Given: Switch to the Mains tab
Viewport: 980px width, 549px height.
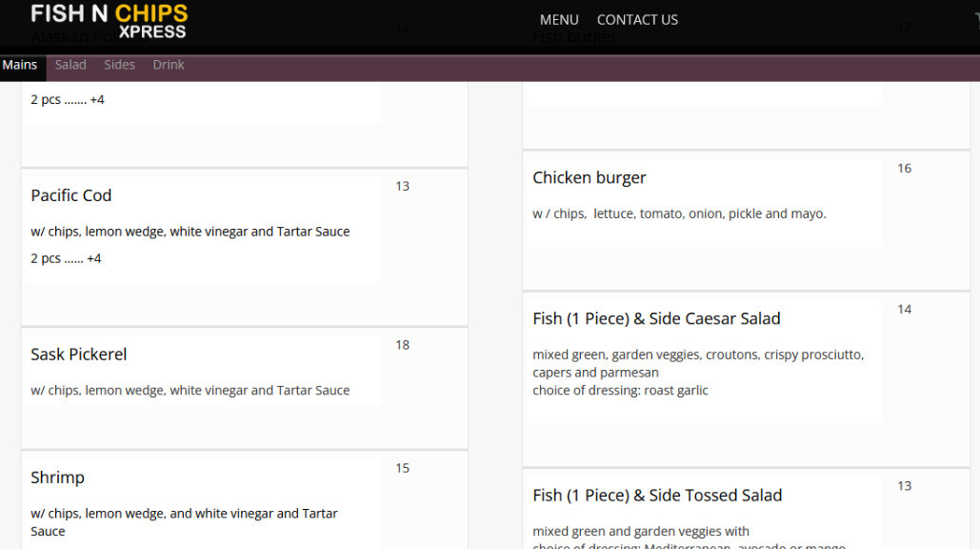Looking at the screenshot, I should click(20, 65).
